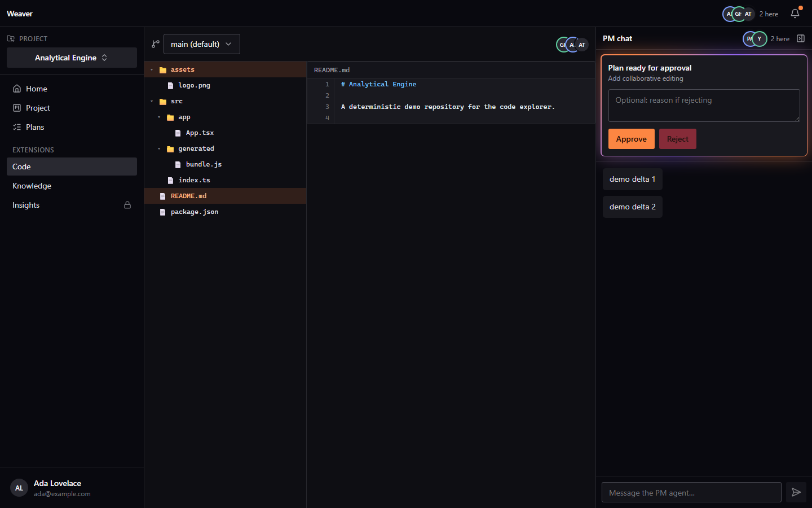Collapse the generated folder arrow

click(159, 149)
